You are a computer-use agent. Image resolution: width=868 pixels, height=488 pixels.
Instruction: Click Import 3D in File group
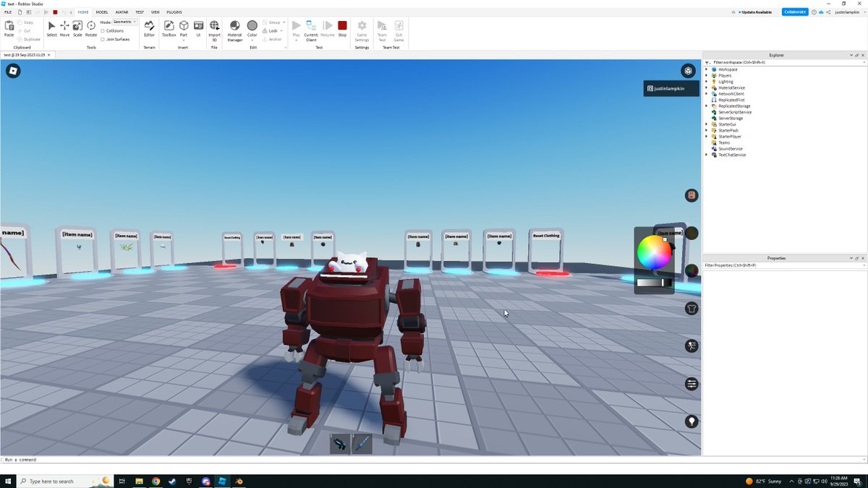click(x=214, y=30)
